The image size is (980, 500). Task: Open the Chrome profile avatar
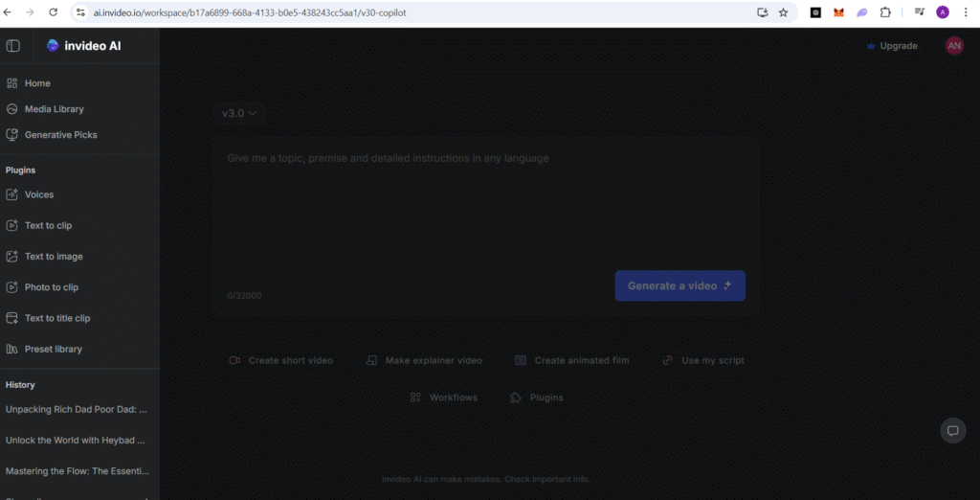pos(943,12)
